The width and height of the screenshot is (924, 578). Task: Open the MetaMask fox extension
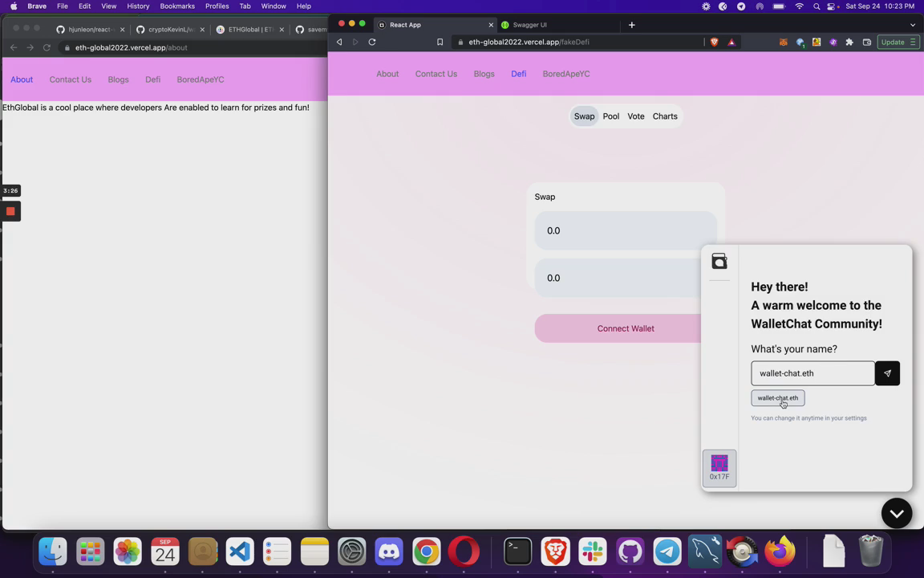pyautogui.click(x=783, y=42)
